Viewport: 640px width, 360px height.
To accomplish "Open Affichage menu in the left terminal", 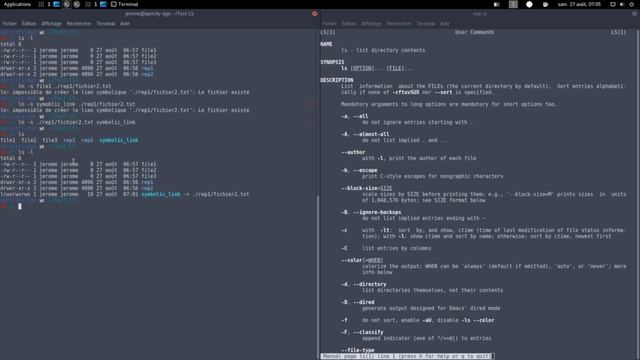I will tap(51, 24).
